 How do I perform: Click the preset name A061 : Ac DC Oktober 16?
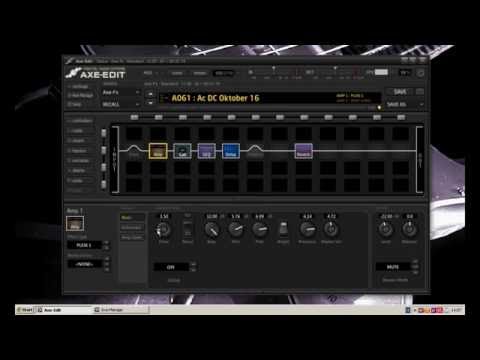[215, 98]
